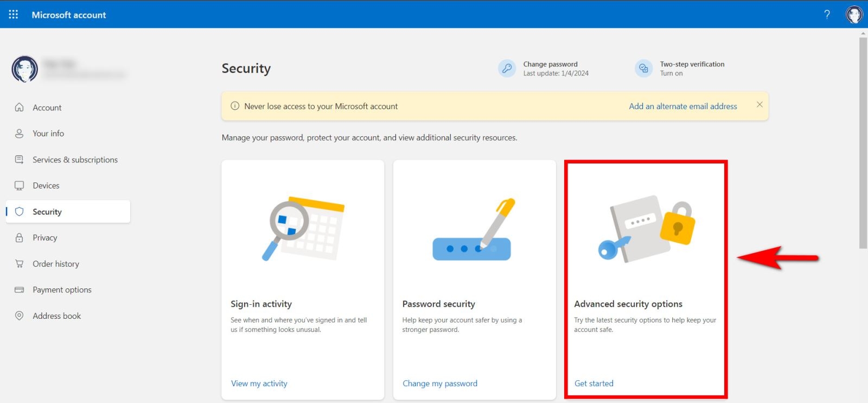Click the Privacy lock icon
This screenshot has height=403, width=868.
[20, 238]
